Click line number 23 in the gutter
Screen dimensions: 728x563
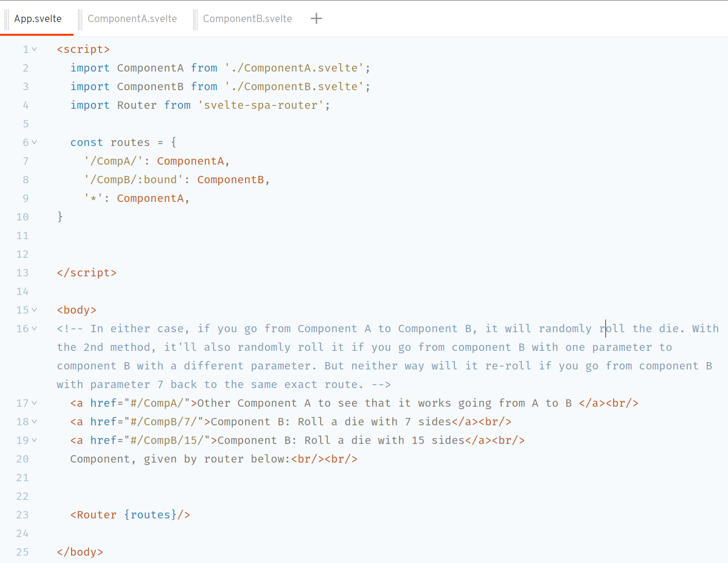[x=23, y=515]
